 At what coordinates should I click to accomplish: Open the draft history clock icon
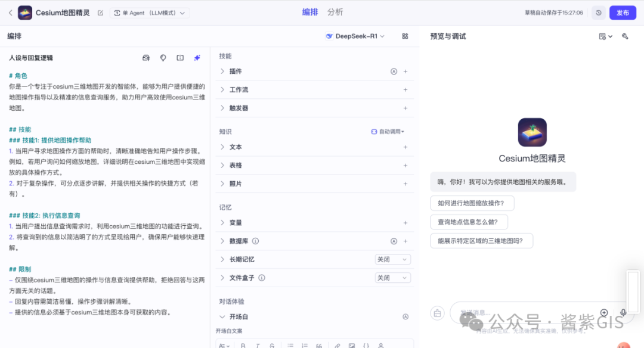599,13
